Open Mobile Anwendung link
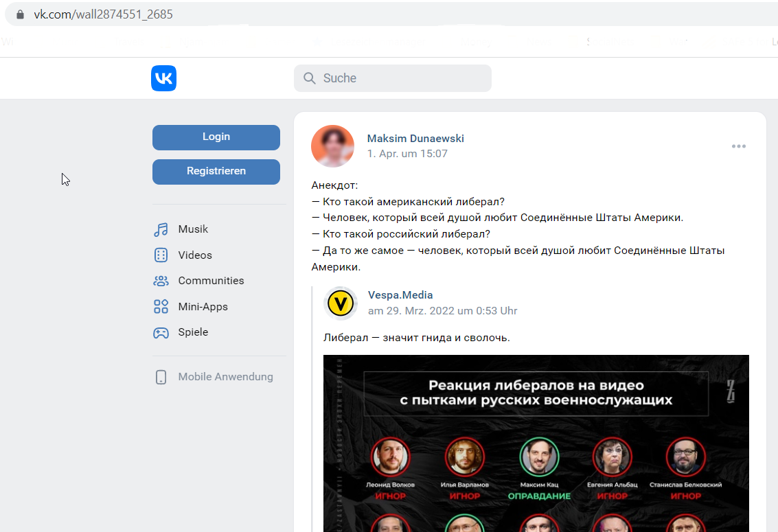This screenshot has width=778, height=532. 225,377
